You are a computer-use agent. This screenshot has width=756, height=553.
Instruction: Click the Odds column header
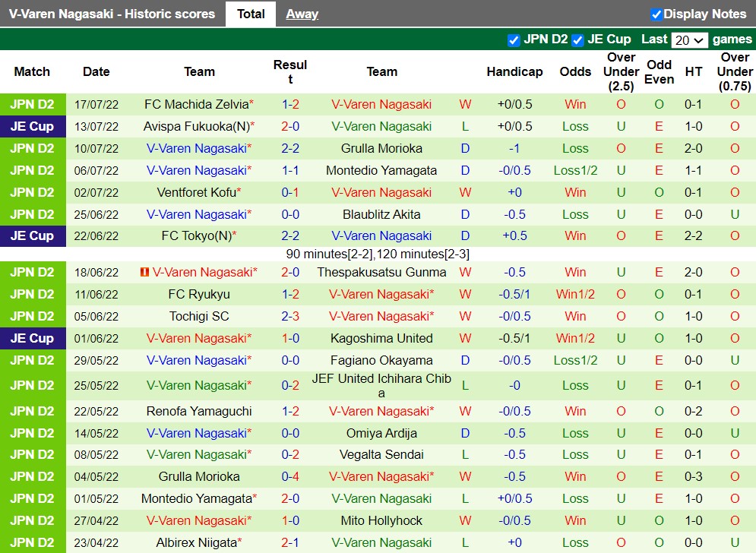coord(575,71)
